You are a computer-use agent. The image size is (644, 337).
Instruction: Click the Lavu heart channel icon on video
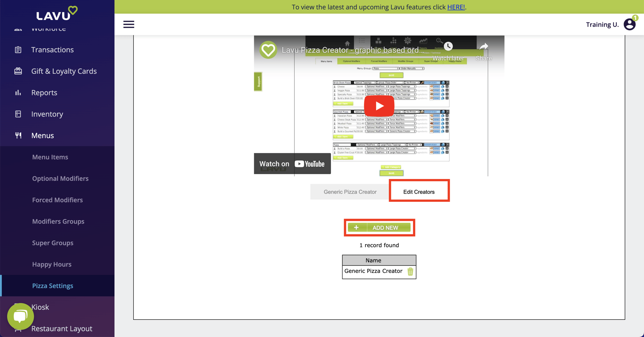click(268, 50)
